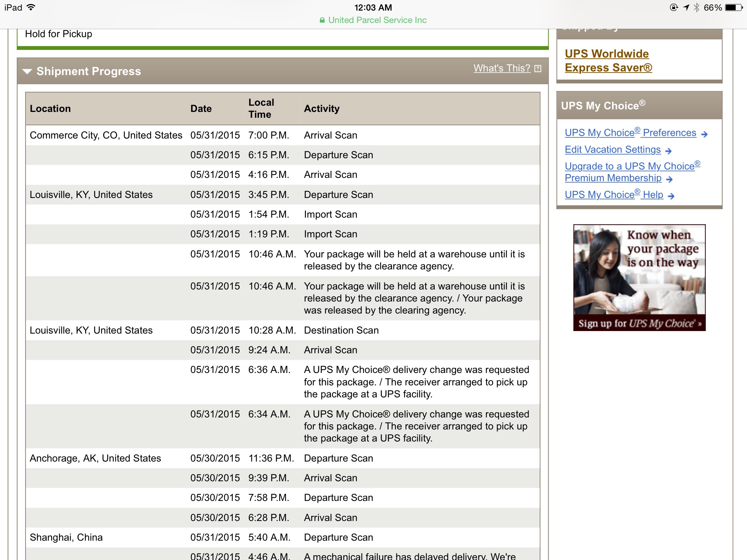Screen dimensions: 747x560
Task: Tap the green secure lock icon
Action: tap(322, 20)
